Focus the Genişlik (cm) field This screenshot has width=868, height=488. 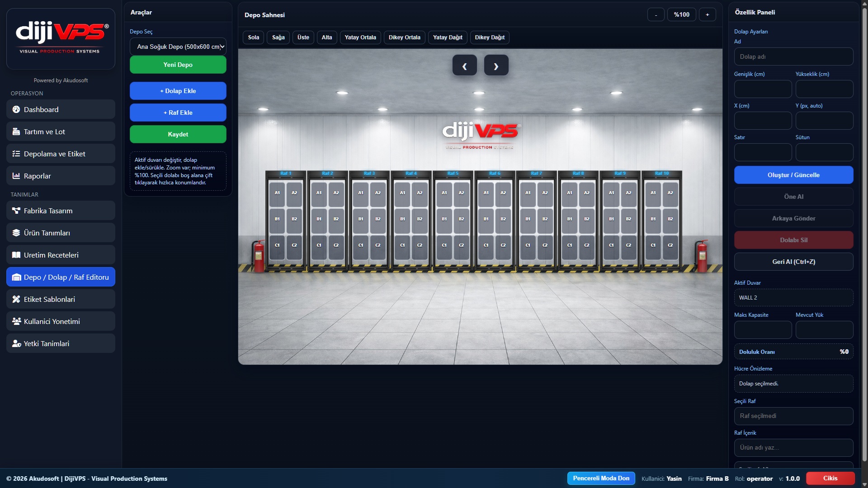click(763, 89)
